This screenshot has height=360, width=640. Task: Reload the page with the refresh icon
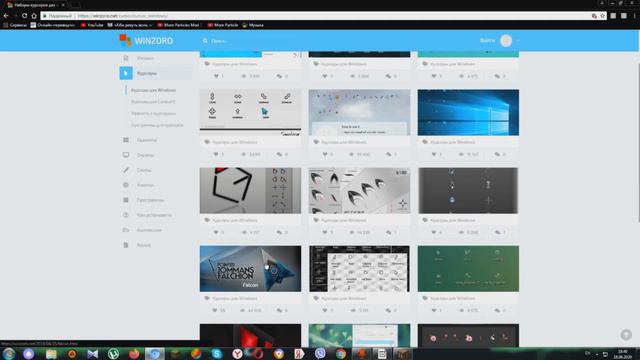[x=24, y=16]
